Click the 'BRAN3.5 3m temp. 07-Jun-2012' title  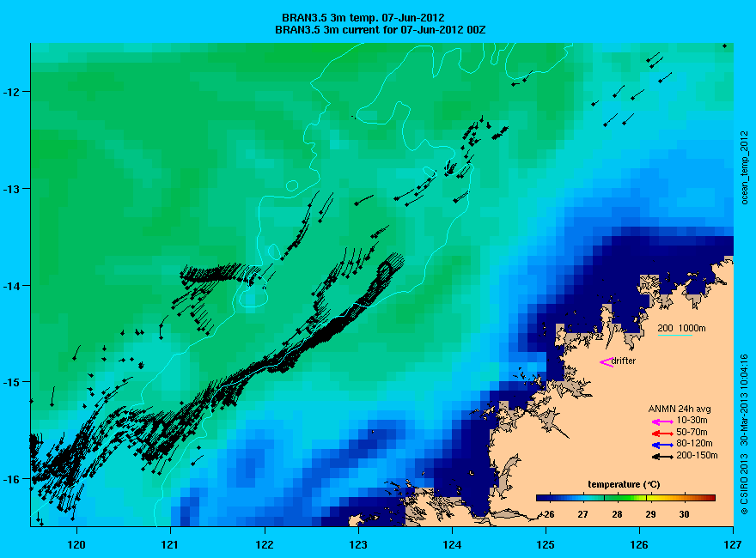coord(363,18)
